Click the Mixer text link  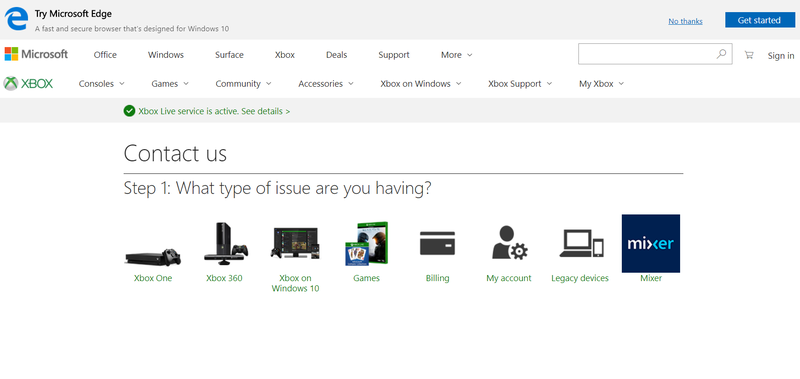pyautogui.click(x=651, y=278)
